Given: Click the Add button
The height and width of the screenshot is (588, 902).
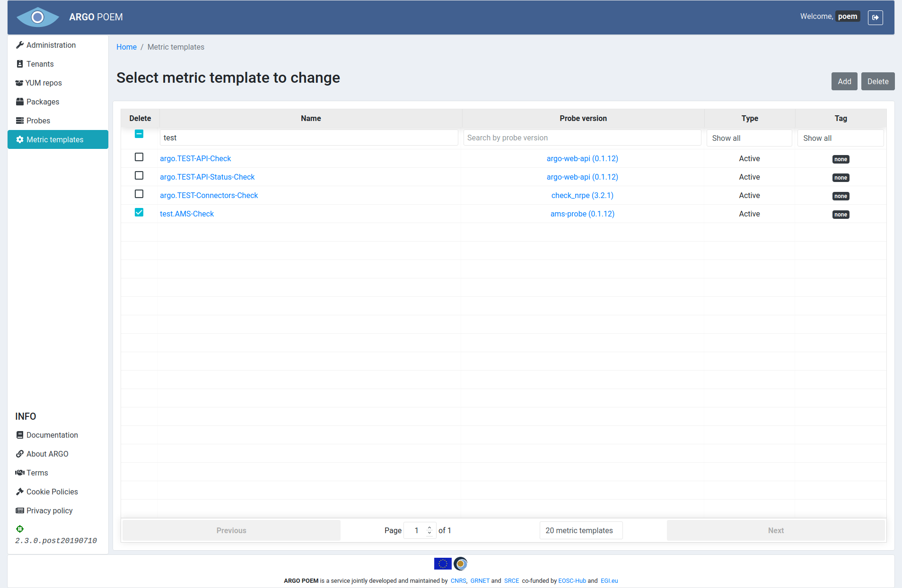Looking at the screenshot, I should click(844, 81).
